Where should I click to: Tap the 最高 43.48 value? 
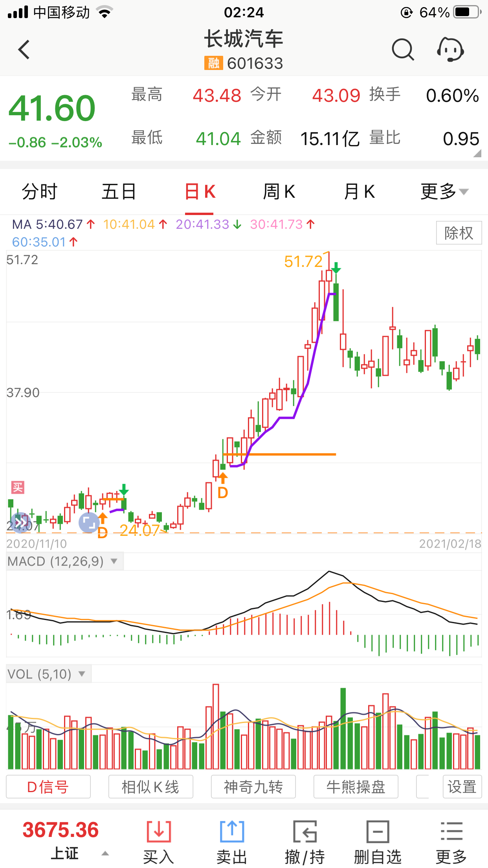[x=217, y=96]
